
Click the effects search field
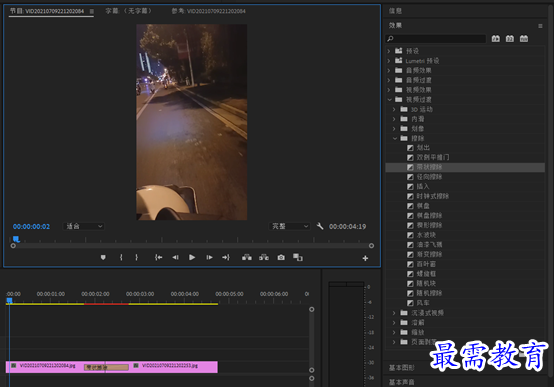[436, 39]
